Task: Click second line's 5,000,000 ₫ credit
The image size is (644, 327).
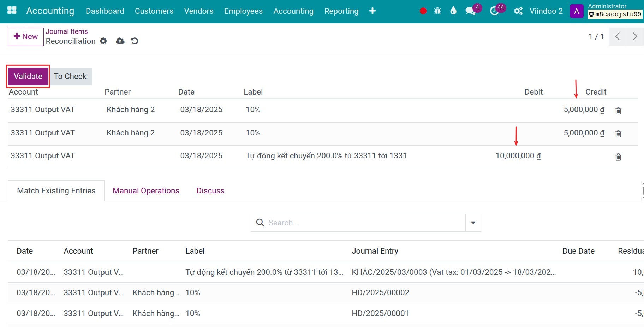Action: click(x=584, y=133)
